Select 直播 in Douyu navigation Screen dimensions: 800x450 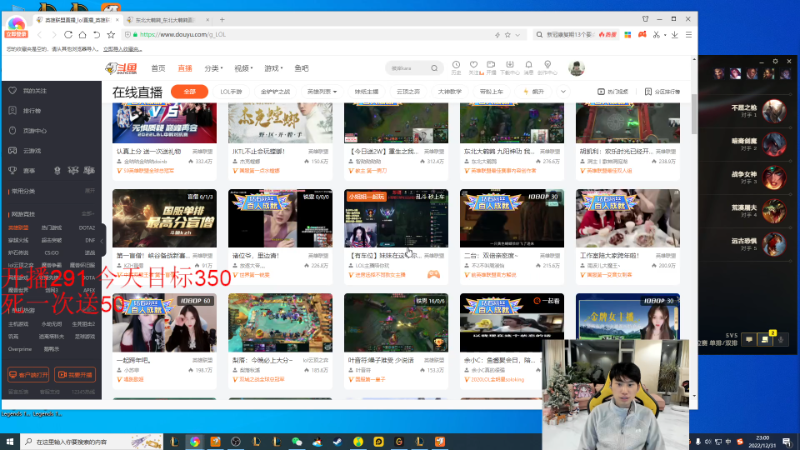pyautogui.click(x=185, y=68)
